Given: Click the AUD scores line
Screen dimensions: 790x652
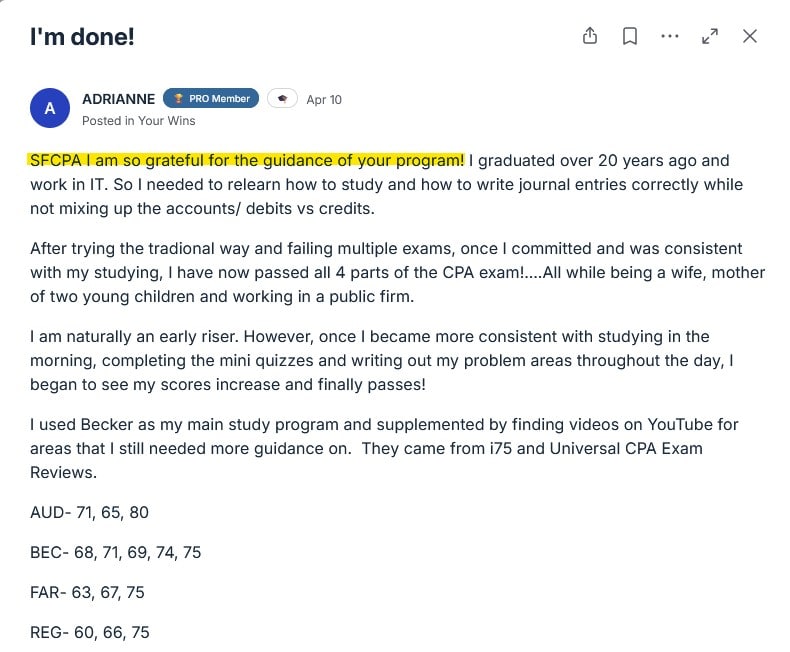Looking at the screenshot, I should point(89,512).
